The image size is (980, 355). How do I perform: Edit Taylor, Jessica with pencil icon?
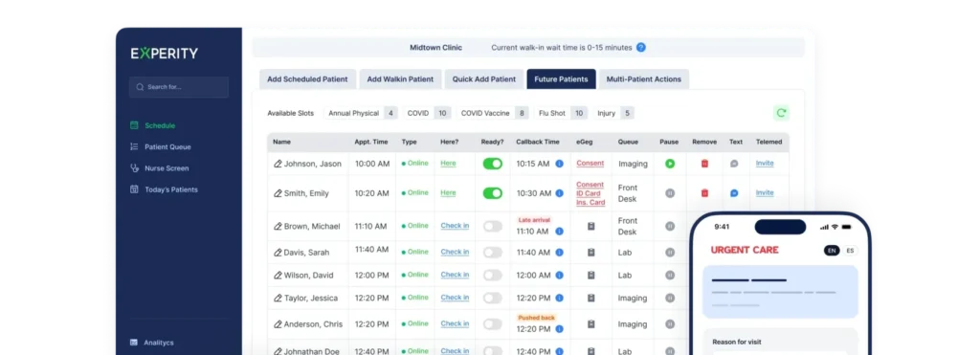[x=278, y=299]
